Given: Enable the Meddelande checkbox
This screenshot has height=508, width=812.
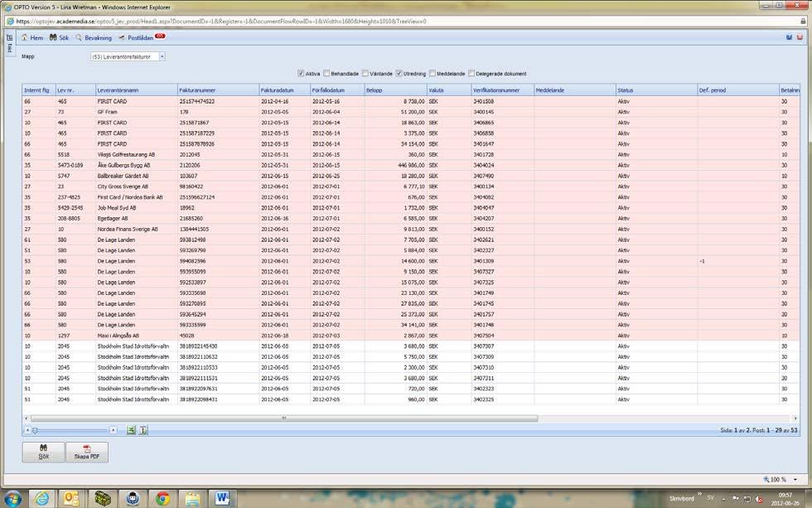Looking at the screenshot, I should [x=433, y=74].
